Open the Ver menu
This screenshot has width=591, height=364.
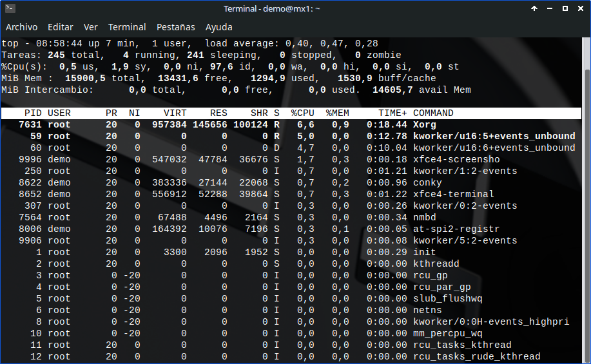coord(90,27)
